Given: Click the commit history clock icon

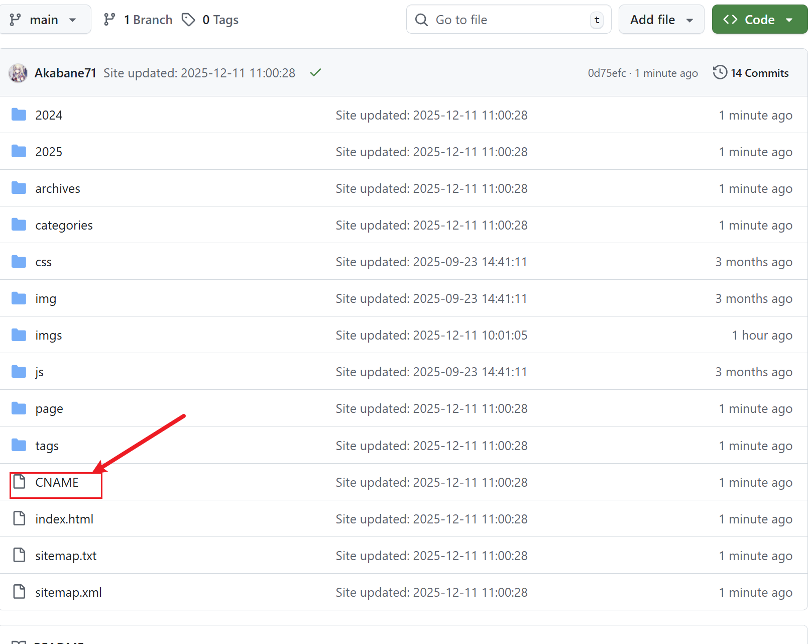Looking at the screenshot, I should pos(720,72).
